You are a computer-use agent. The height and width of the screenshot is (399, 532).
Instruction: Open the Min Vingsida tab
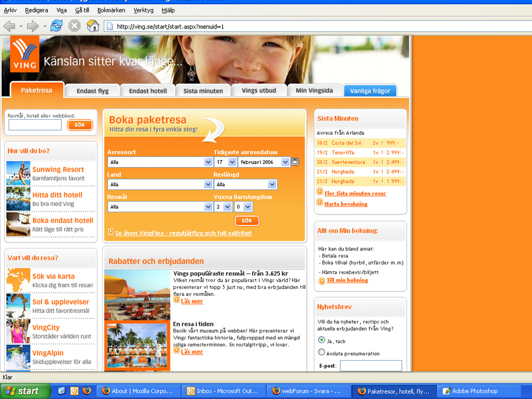click(315, 91)
